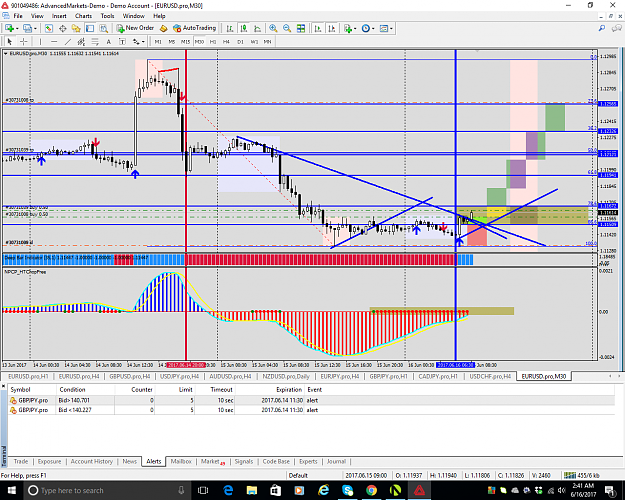
Task: Expand the Profiles dropdown arrow
Action: (35, 28)
